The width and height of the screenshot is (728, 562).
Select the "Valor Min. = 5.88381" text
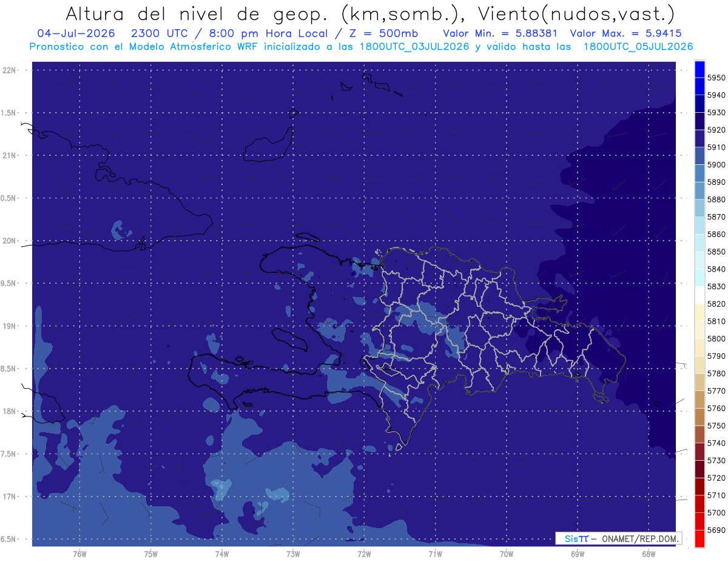coord(500,34)
